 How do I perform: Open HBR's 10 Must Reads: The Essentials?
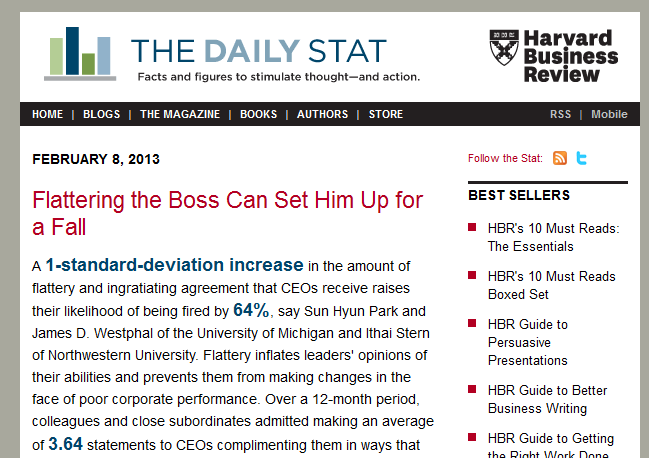(553, 237)
